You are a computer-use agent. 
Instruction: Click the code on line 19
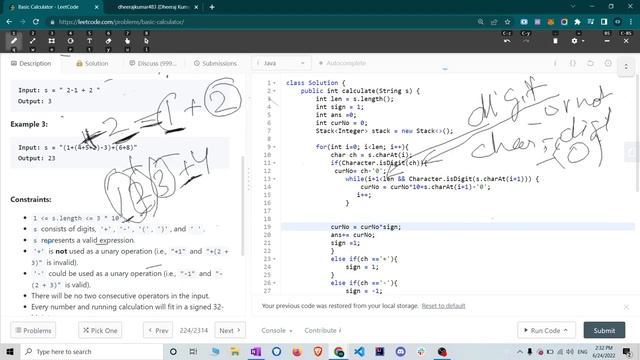click(366, 227)
